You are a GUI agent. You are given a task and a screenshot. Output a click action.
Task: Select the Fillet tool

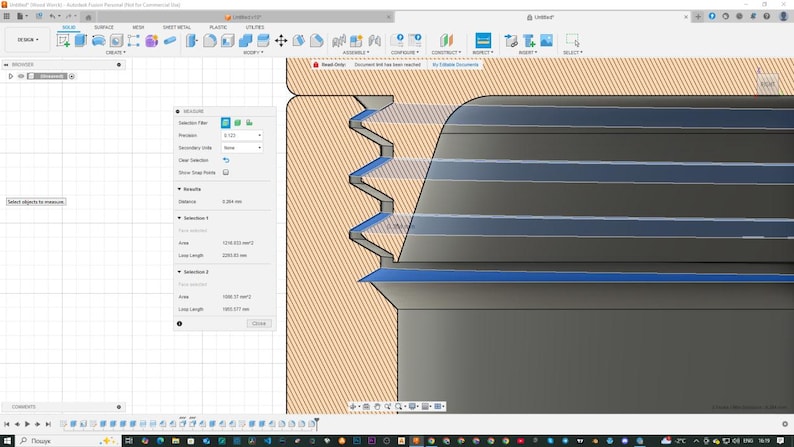pyautogui.click(x=210, y=40)
